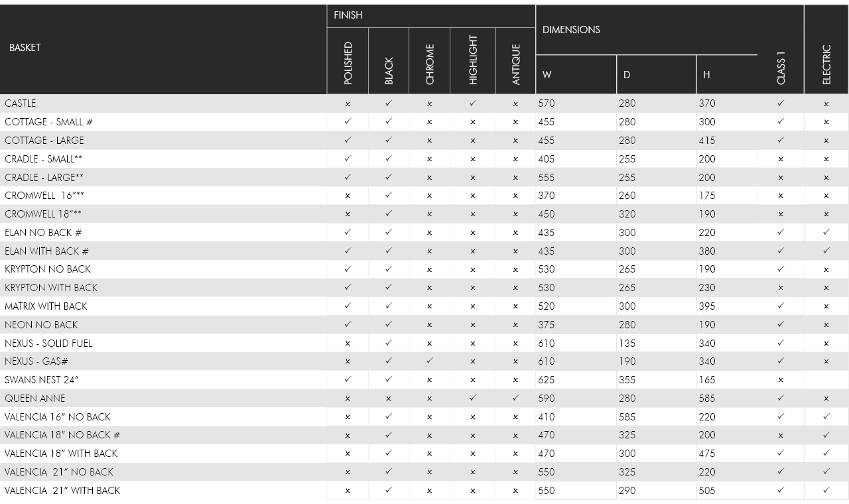Click the KRYPTON WITH BACK row name
This screenshot has height=504, width=849.
51,288
